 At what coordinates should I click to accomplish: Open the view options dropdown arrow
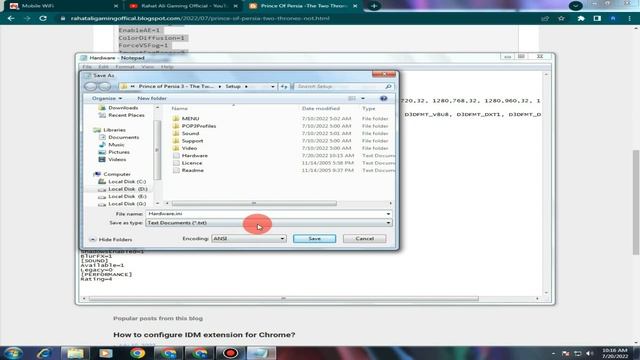363,98
